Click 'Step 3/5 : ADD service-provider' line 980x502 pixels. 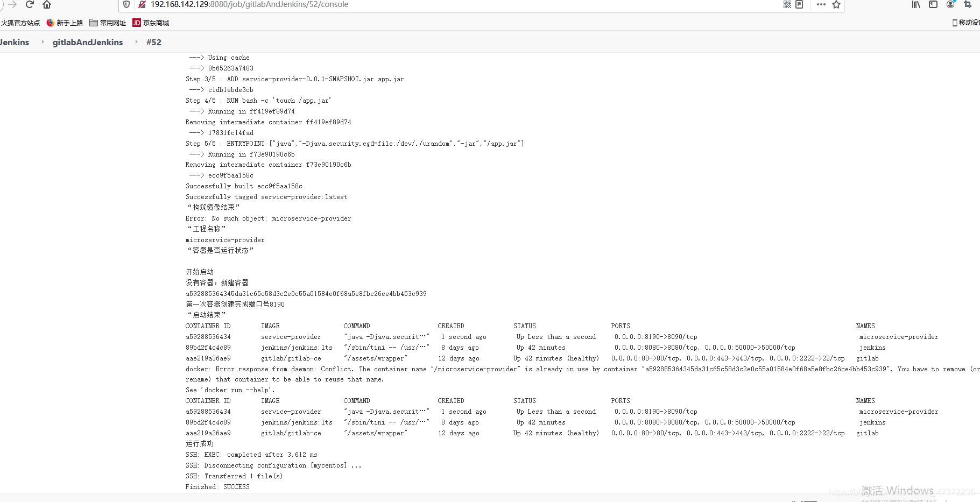(294, 79)
